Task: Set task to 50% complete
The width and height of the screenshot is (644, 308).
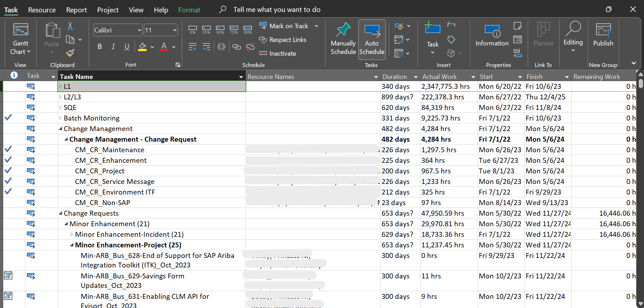Action: (x=220, y=30)
